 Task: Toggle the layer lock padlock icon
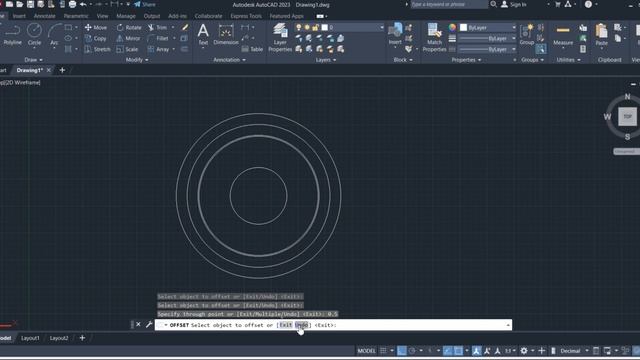point(315,27)
